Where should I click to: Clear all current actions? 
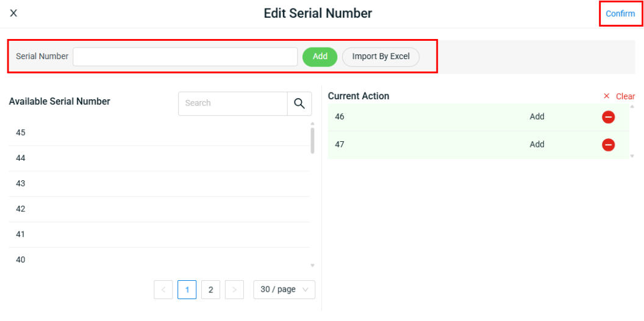click(619, 96)
